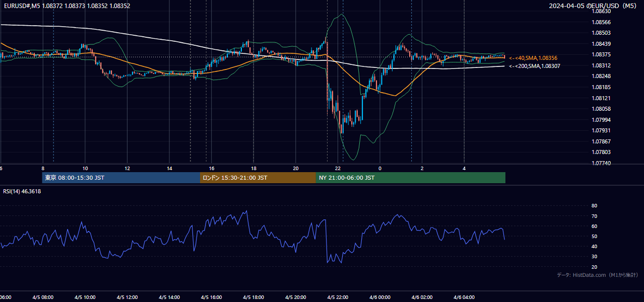Screen dimensions: 644x302
Task: Click hour label 22 under the price chart
Action: [338, 169]
